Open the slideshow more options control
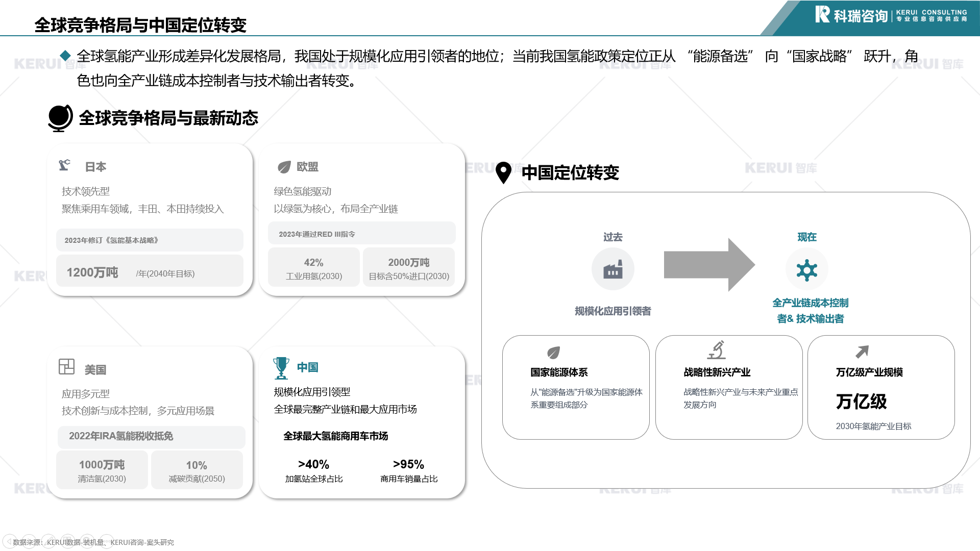980x551 pixels. [x=106, y=541]
